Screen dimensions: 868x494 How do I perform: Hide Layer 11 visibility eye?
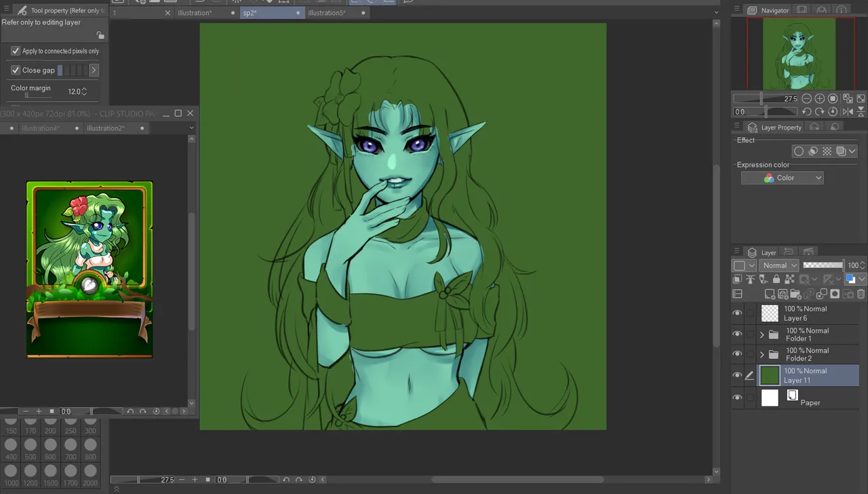[737, 375]
